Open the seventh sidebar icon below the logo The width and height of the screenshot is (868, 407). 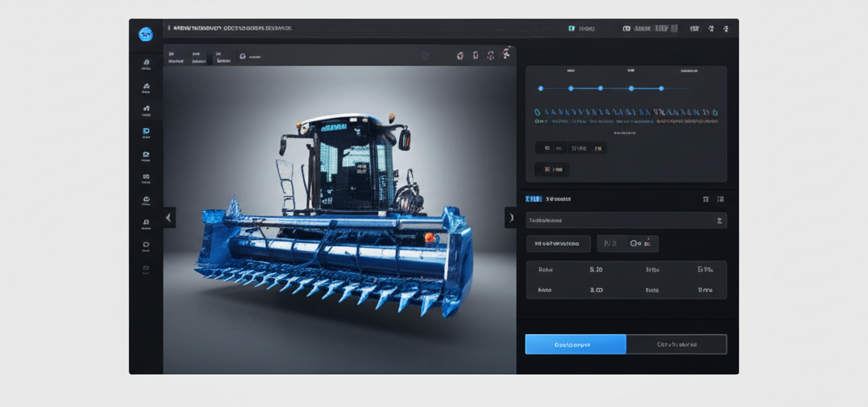coord(146,199)
